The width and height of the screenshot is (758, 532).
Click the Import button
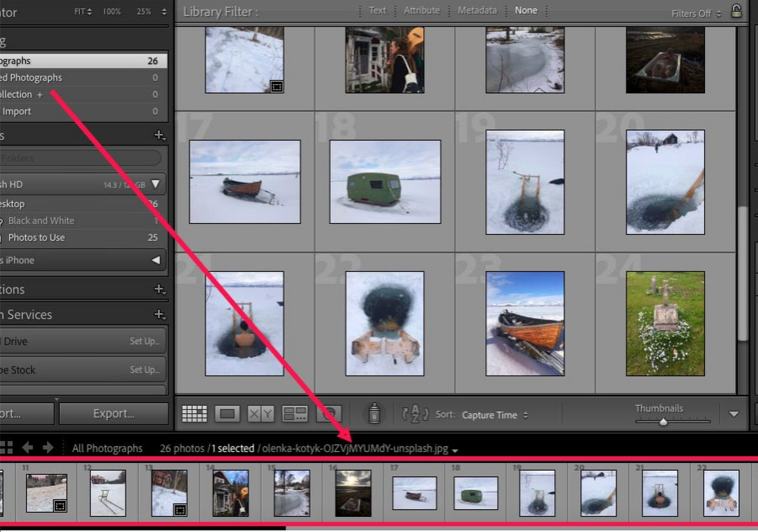point(27,413)
